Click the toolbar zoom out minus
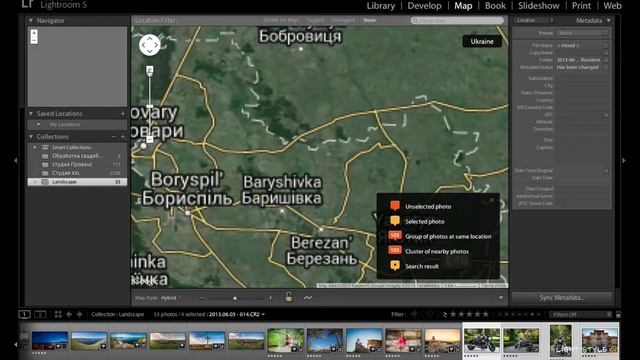Viewport: 640px width, 360px height. click(202, 298)
